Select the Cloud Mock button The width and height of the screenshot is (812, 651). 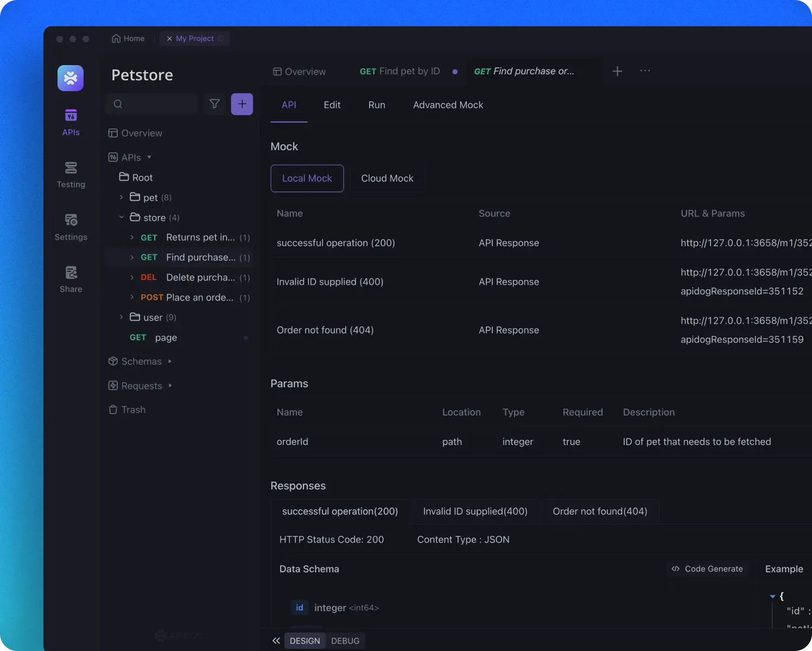click(x=388, y=178)
